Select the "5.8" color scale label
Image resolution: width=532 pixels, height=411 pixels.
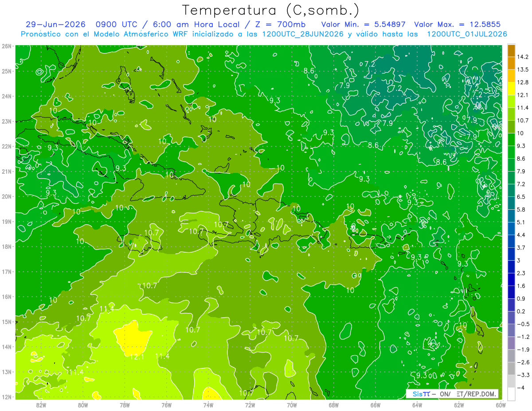[x=521, y=209]
